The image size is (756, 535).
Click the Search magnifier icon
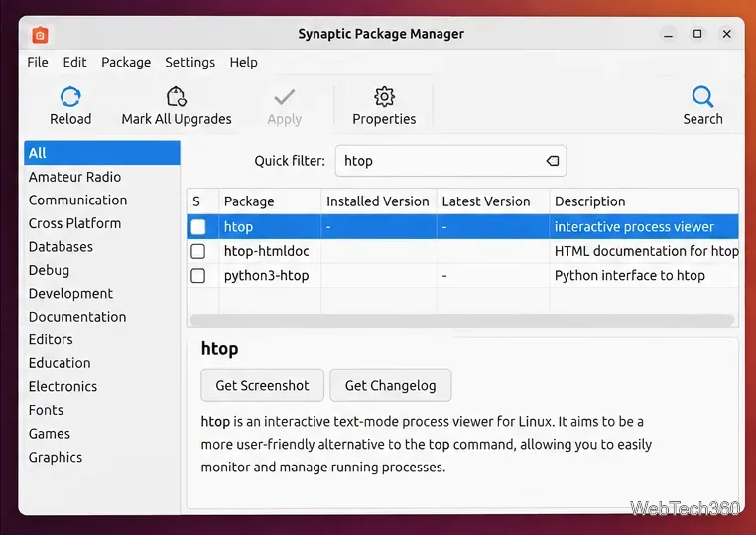(702, 97)
